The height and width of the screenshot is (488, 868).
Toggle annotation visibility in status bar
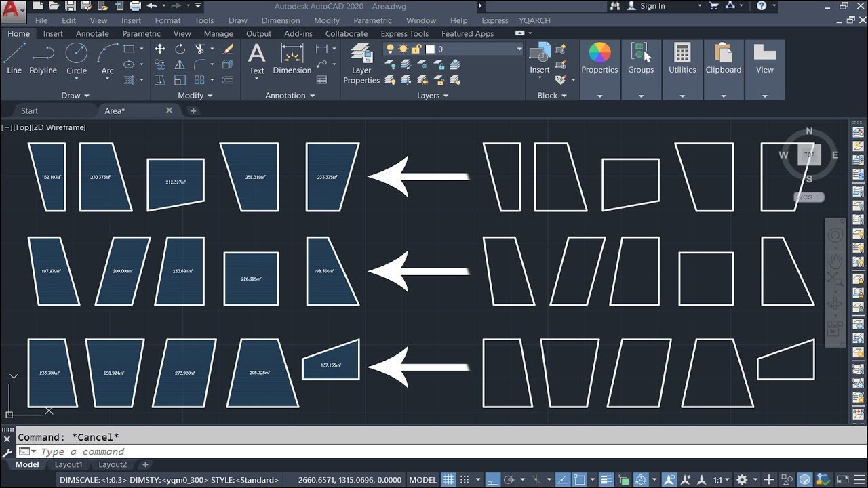669,480
